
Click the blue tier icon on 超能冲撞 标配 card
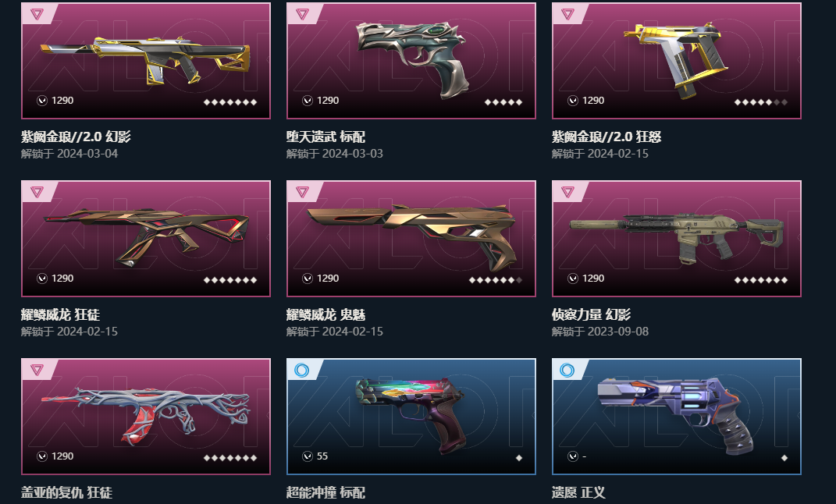pos(302,370)
